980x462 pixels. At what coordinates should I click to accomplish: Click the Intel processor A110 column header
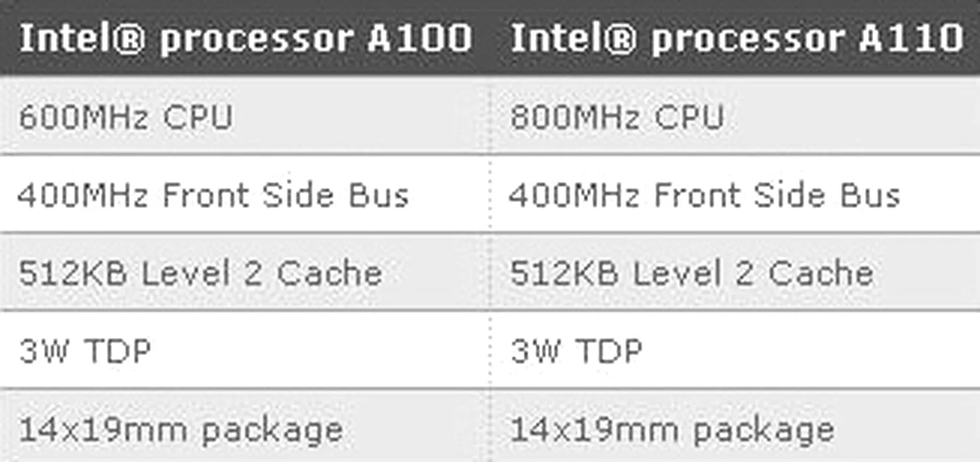pos(735,38)
